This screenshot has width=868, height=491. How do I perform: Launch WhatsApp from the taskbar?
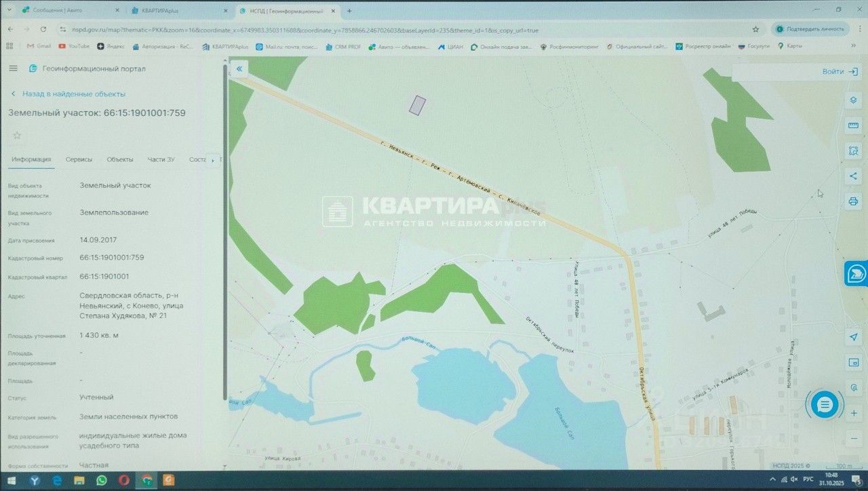coord(101,480)
